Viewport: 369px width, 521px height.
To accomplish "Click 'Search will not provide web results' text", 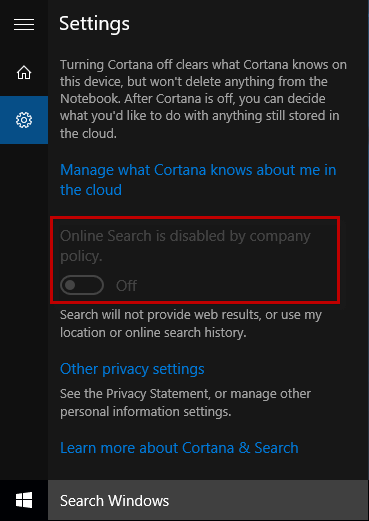I will click(191, 324).
